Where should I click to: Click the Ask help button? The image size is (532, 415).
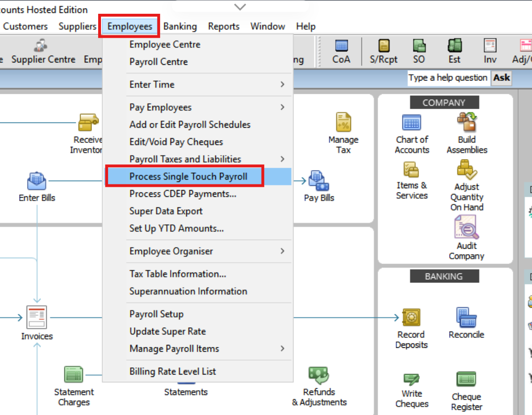[x=502, y=78]
